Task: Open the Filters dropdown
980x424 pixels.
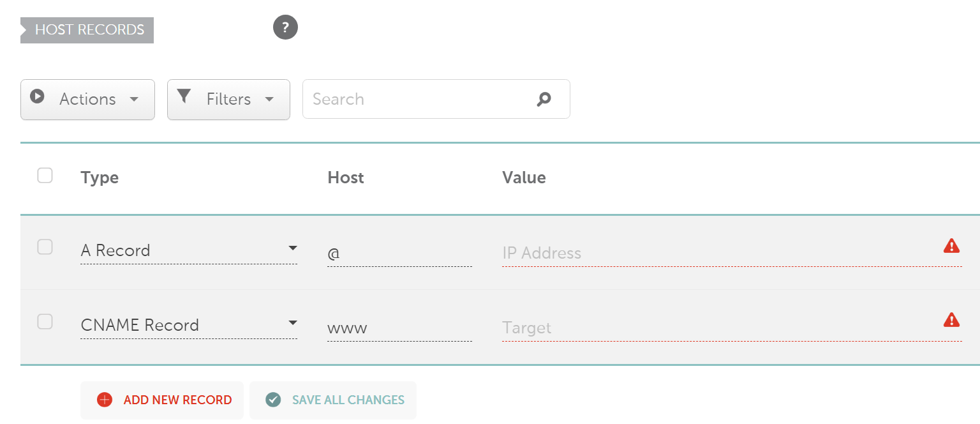Action: pos(228,99)
